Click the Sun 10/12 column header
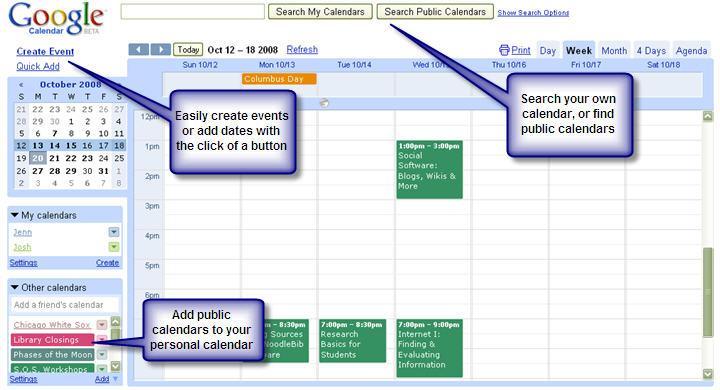720x390 pixels. pos(200,65)
